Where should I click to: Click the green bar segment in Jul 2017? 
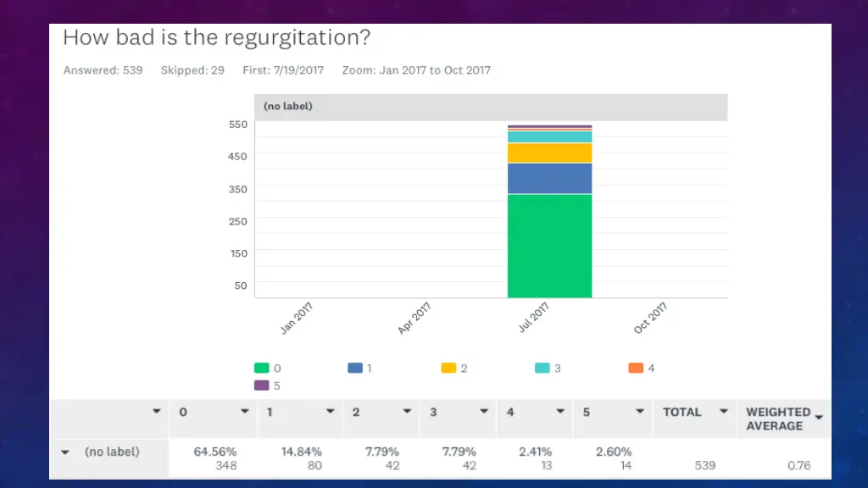549,247
